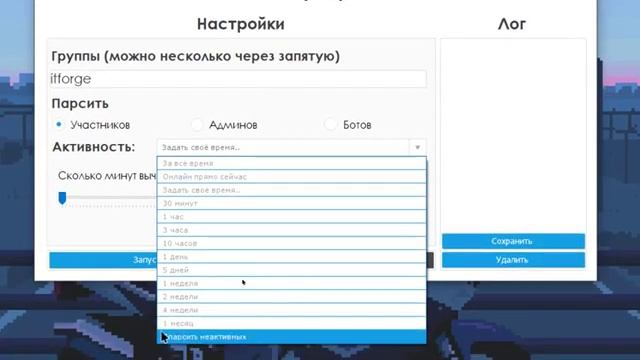Viewport: 640px width, 360px height.
Task: Click the blue Запуск button
Action: coord(103,260)
